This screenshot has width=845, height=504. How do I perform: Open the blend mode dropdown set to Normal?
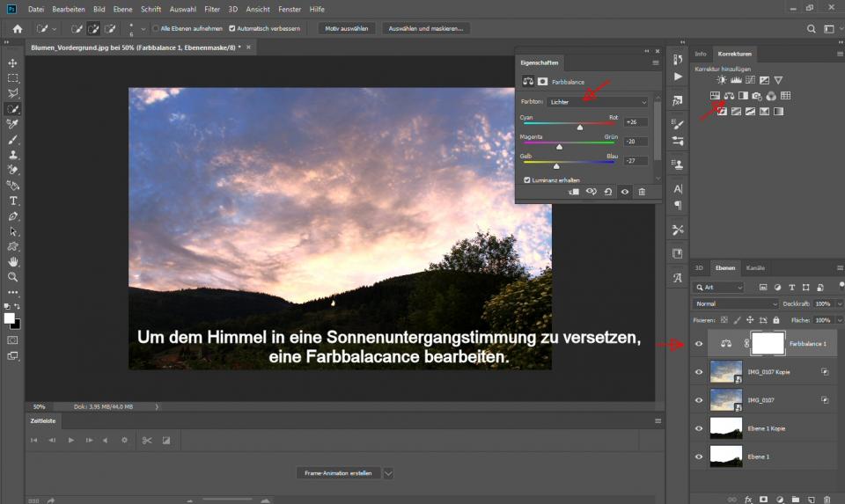point(736,303)
